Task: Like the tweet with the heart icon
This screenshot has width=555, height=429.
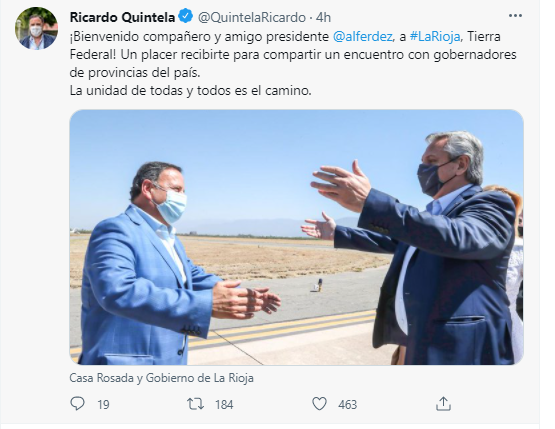Action: click(319, 404)
